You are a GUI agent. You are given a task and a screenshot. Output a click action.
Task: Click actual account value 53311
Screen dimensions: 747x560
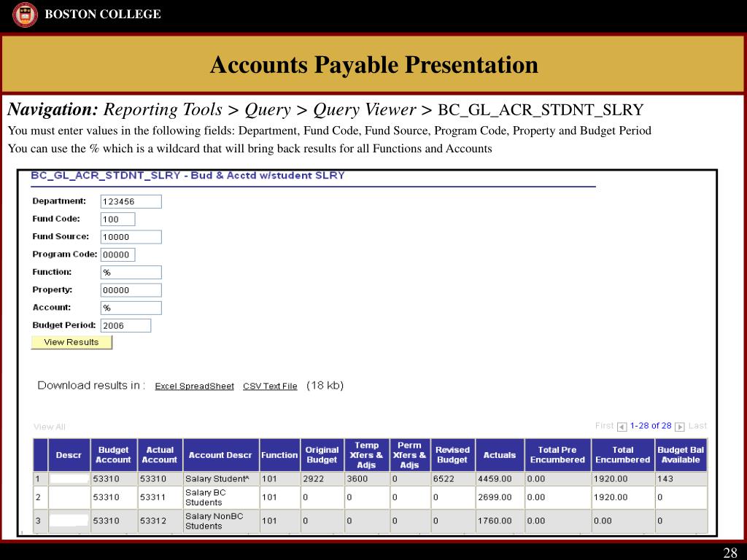click(152, 497)
